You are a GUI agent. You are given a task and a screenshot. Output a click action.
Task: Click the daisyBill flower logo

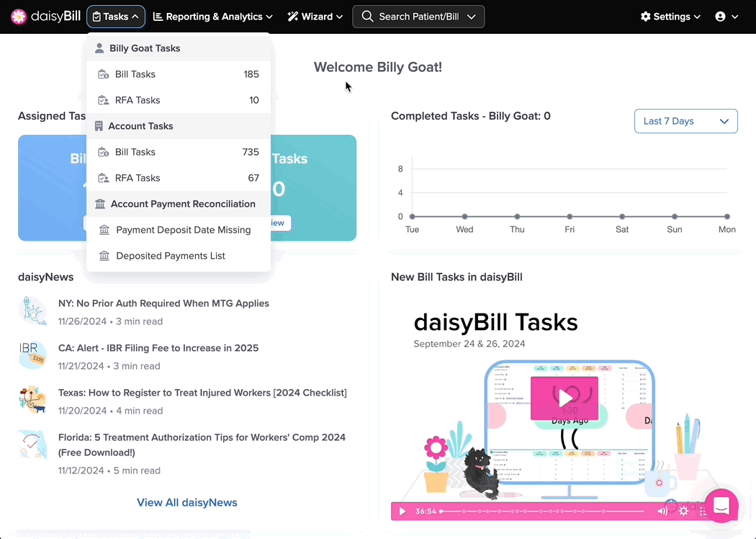[x=19, y=17]
